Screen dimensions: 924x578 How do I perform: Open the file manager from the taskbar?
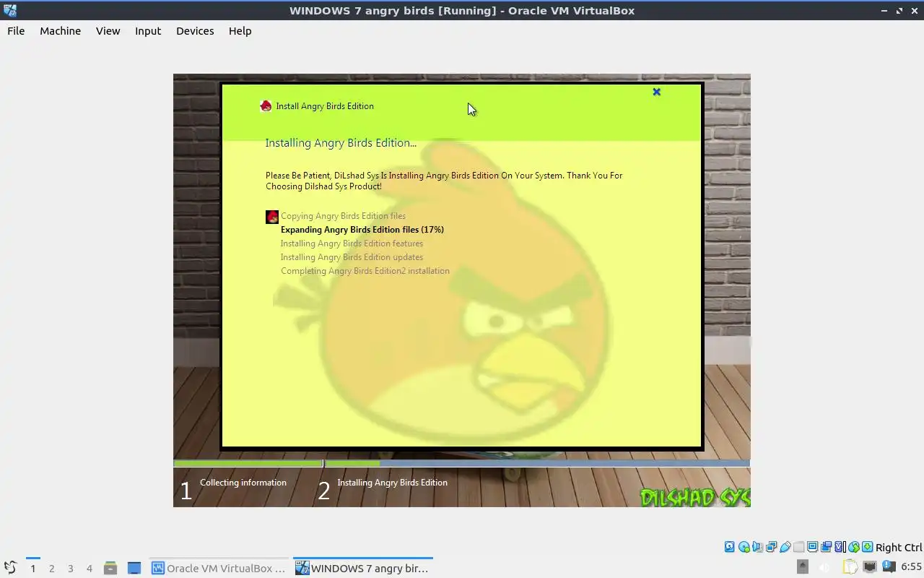(110, 568)
